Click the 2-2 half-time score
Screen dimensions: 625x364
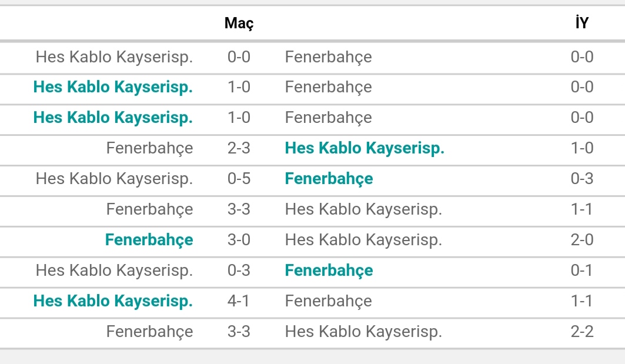pyautogui.click(x=582, y=331)
